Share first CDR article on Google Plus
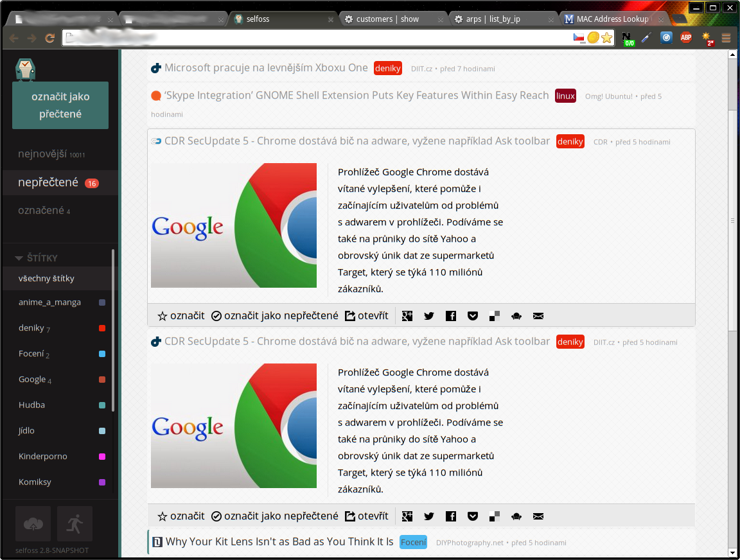 (407, 316)
